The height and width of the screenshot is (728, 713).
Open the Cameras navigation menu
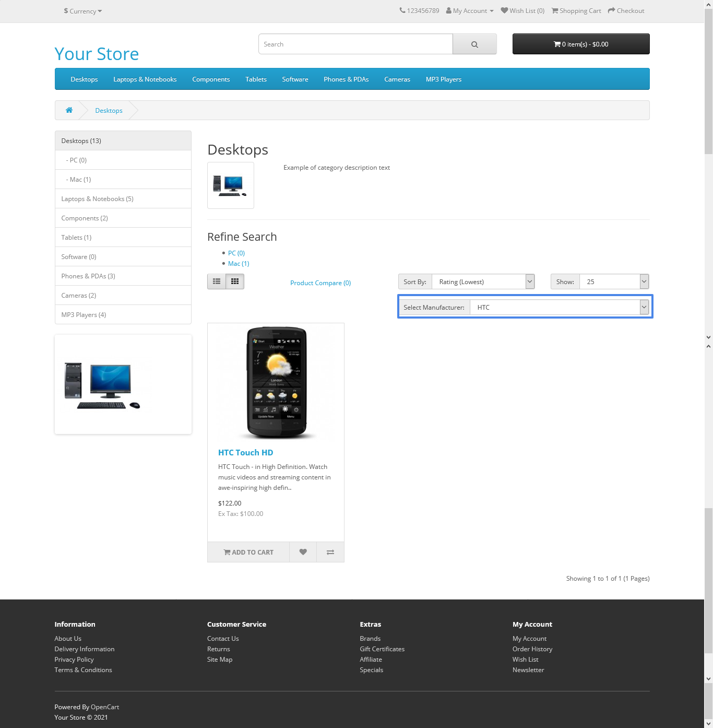click(397, 79)
